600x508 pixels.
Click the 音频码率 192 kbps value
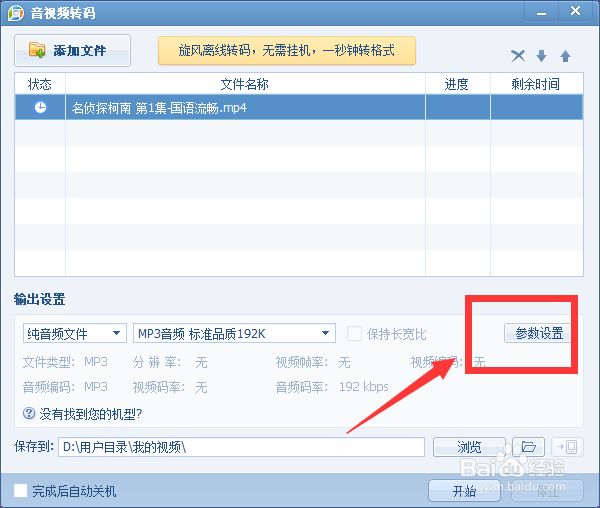(364, 387)
